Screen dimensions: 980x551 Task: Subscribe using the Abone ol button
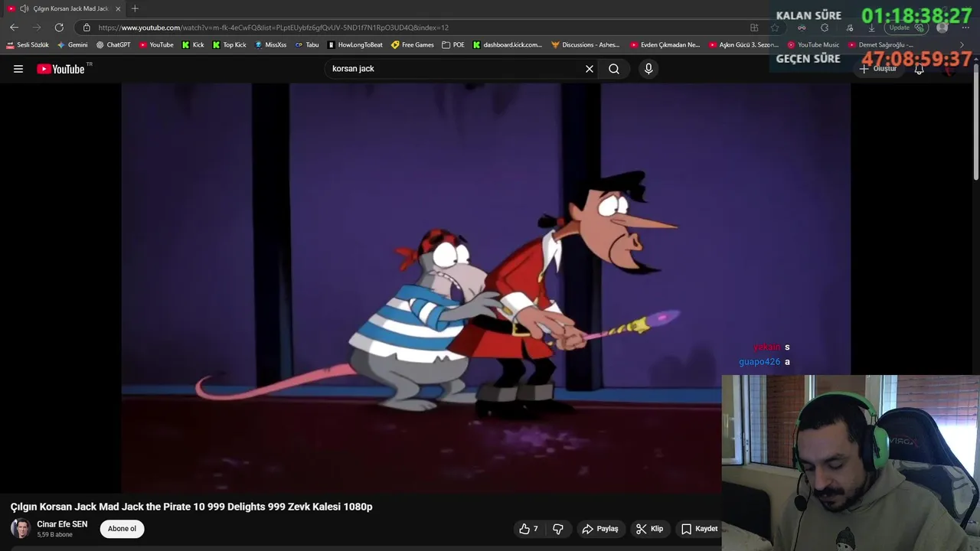point(122,529)
